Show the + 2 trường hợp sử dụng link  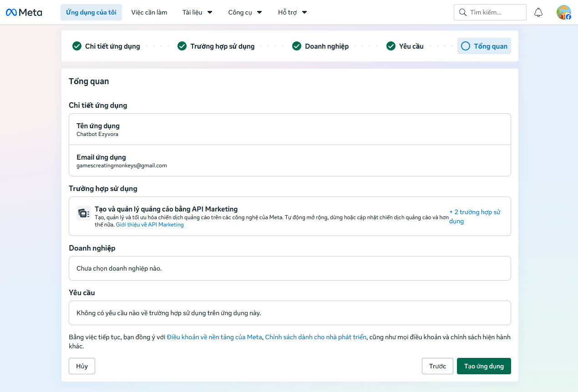coord(475,216)
